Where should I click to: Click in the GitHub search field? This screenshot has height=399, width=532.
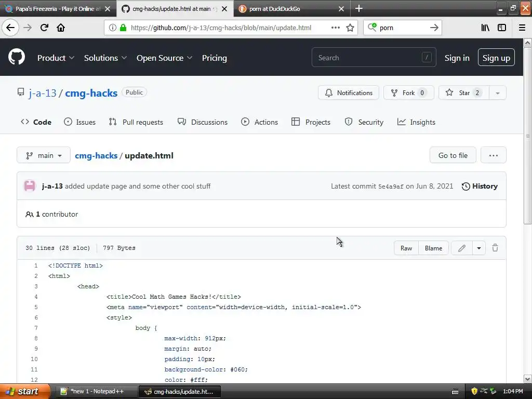(x=374, y=58)
